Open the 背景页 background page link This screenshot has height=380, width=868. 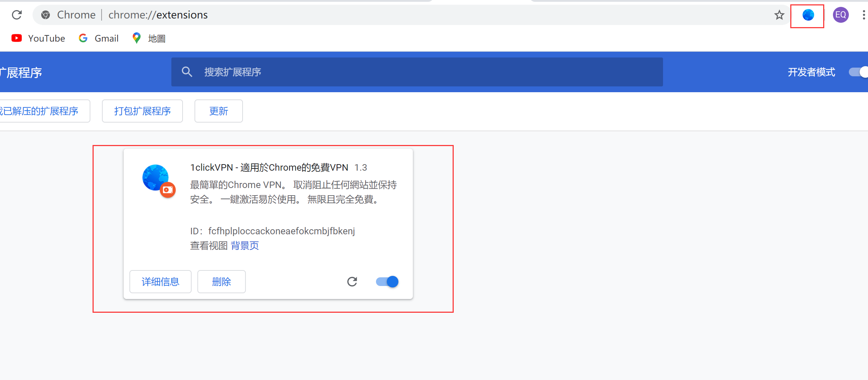(245, 246)
